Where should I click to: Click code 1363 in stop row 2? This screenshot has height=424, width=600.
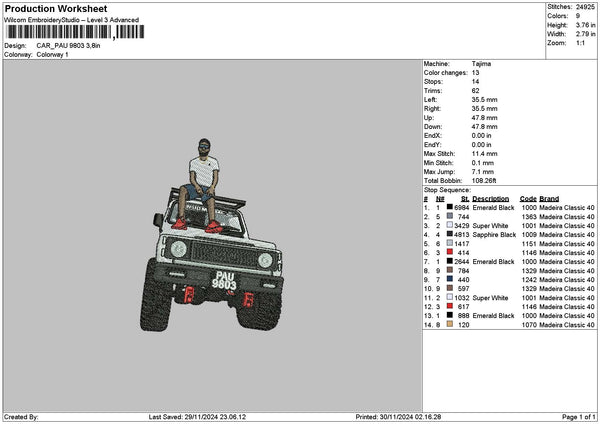(529, 217)
